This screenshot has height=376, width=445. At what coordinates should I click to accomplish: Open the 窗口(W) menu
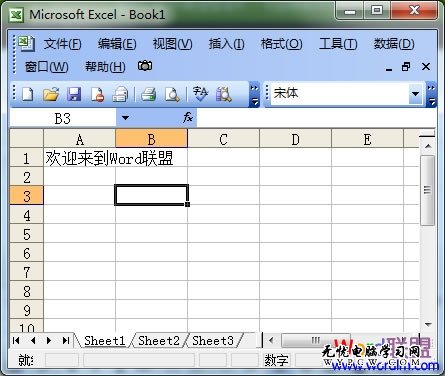(46, 67)
